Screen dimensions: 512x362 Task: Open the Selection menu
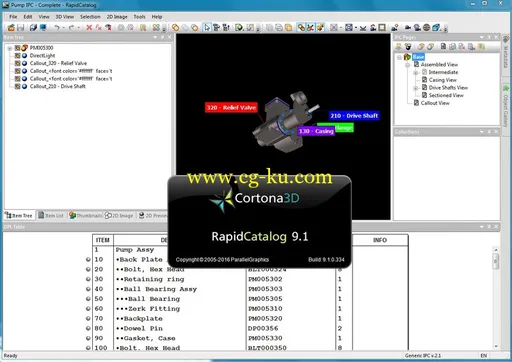point(90,17)
